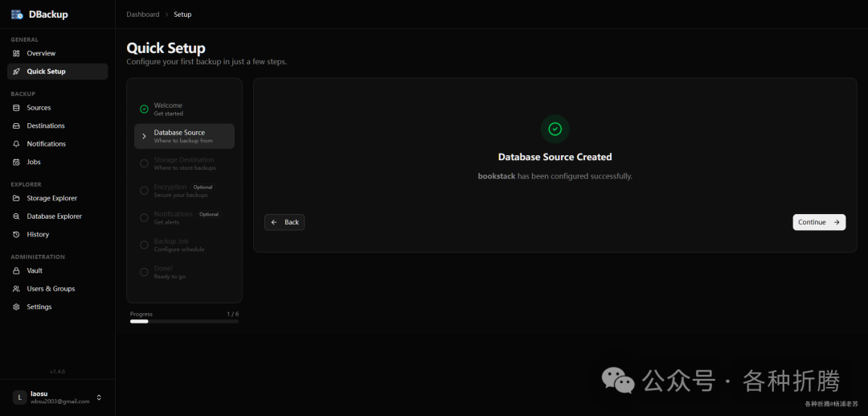The image size is (868, 416).
Task: Click the laosu avatar badge
Action: click(19, 397)
